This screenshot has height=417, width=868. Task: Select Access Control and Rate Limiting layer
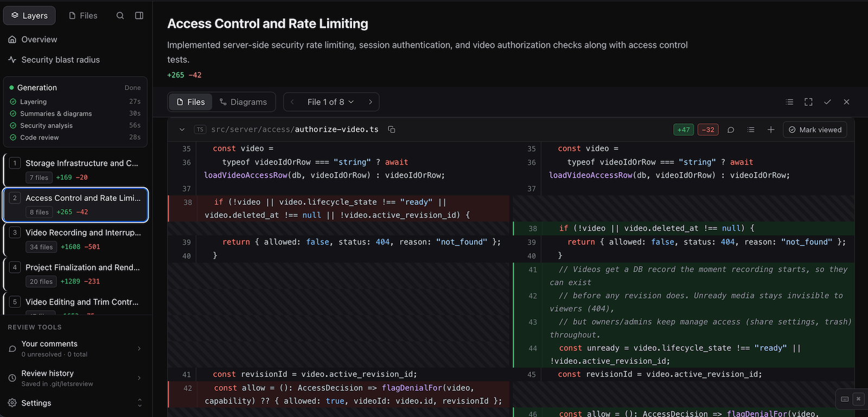(x=75, y=205)
